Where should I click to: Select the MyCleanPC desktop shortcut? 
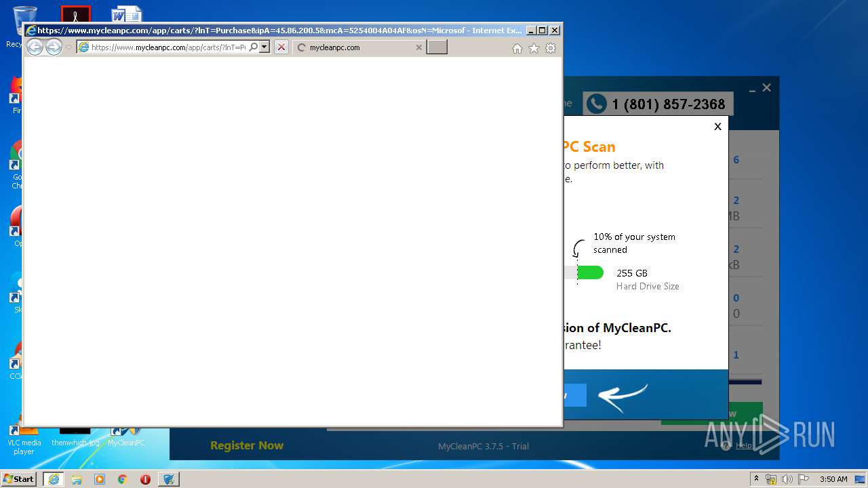click(126, 437)
